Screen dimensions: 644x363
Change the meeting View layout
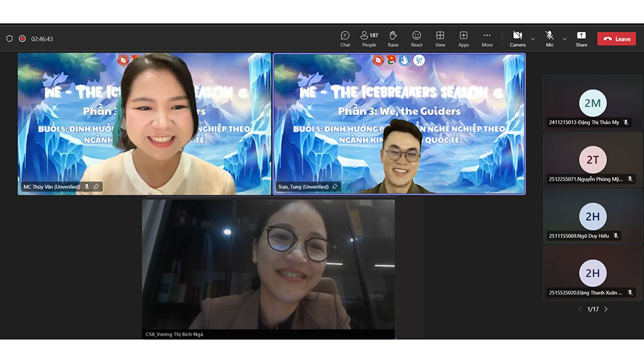(440, 39)
